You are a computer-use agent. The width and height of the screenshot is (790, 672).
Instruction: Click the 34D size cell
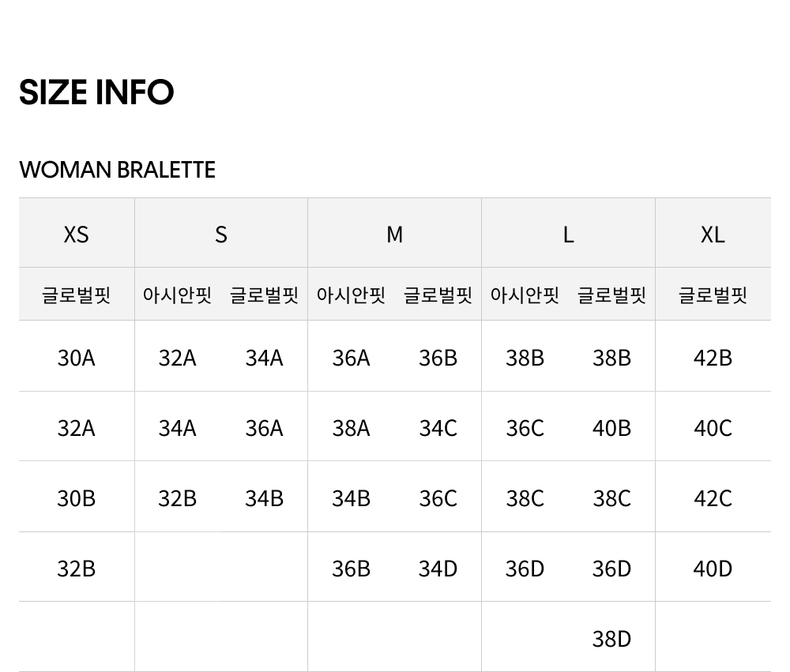point(438,569)
